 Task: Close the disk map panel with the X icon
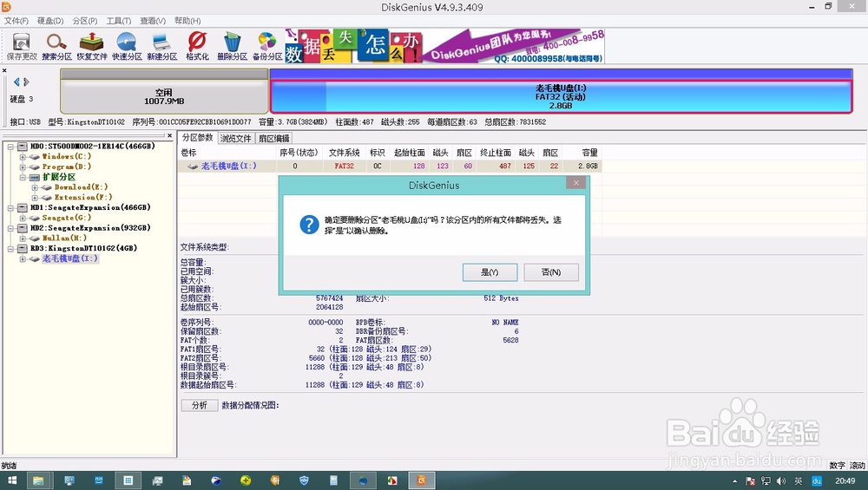pyautogui.click(x=4, y=70)
